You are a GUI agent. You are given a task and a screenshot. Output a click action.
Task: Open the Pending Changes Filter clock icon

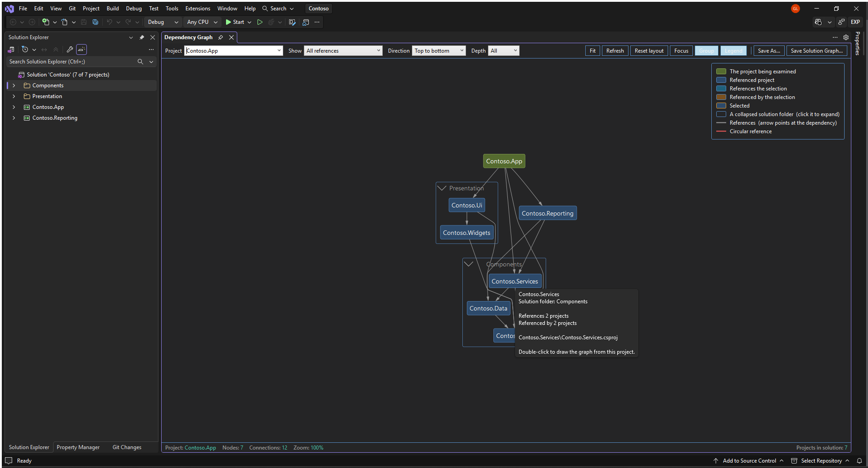coord(25,49)
